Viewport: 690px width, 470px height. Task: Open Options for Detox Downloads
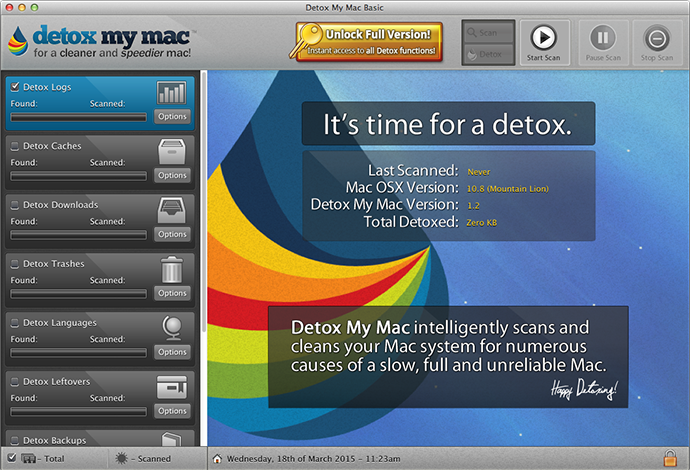[172, 234]
